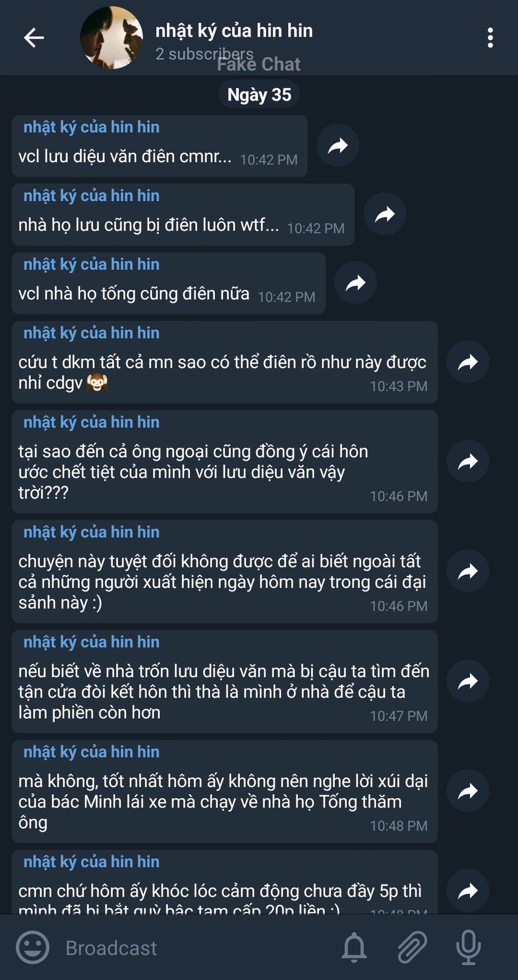Forward the 'nếu biết về nhà trốn' message
The height and width of the screenshot is (980, 518).
468,681
